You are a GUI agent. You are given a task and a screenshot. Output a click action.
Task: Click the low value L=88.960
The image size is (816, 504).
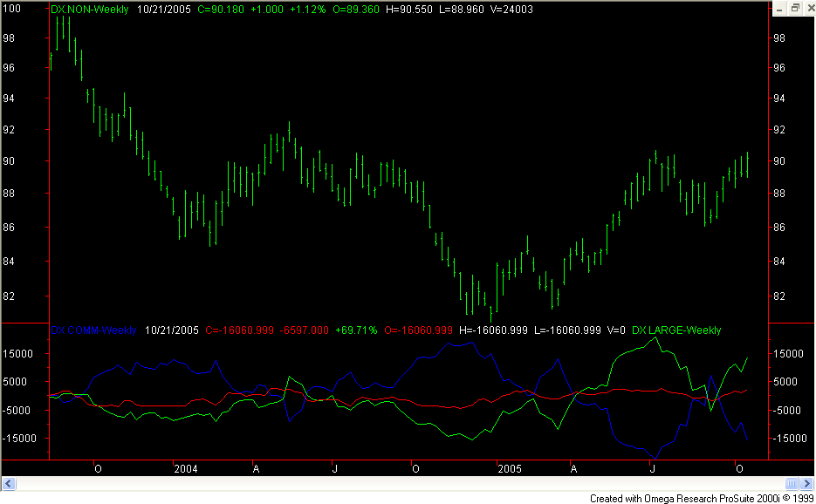coord(462,10)
